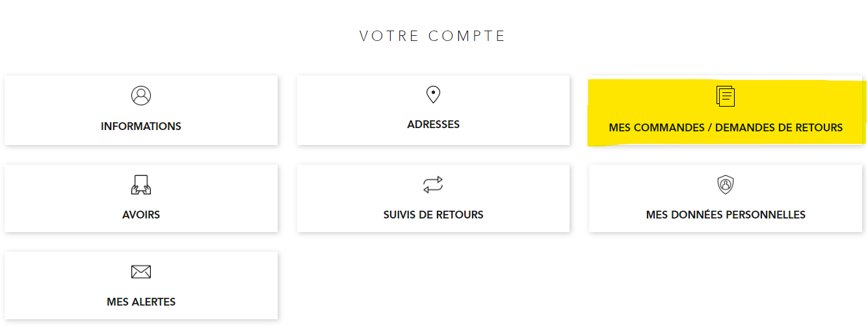Open the ADRESSES text link
The image size is (868, 329).
pyautogui.click(x=433, y=124)
